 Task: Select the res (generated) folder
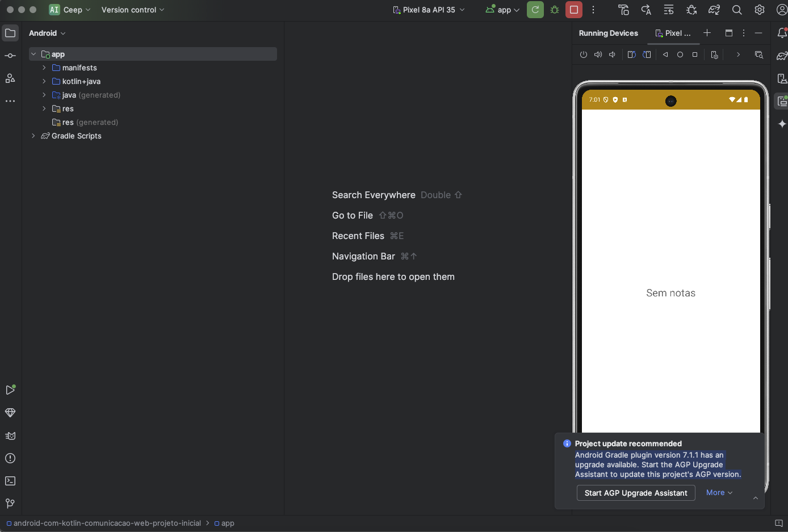click(85, 122)
